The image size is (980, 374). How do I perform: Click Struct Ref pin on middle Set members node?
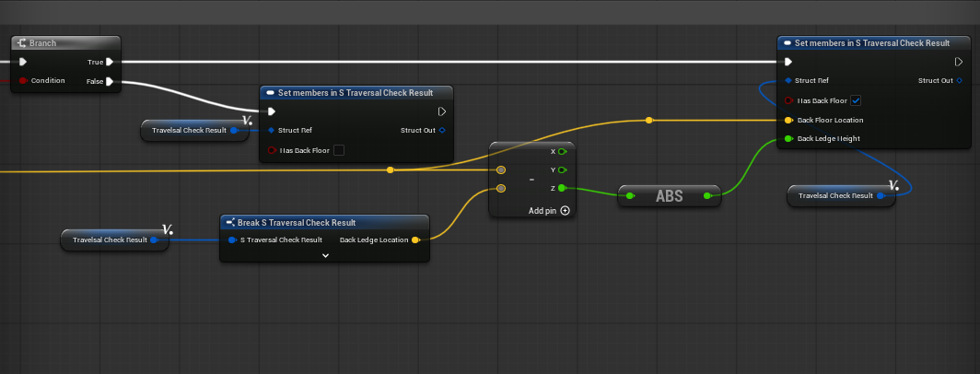[271, 130]
